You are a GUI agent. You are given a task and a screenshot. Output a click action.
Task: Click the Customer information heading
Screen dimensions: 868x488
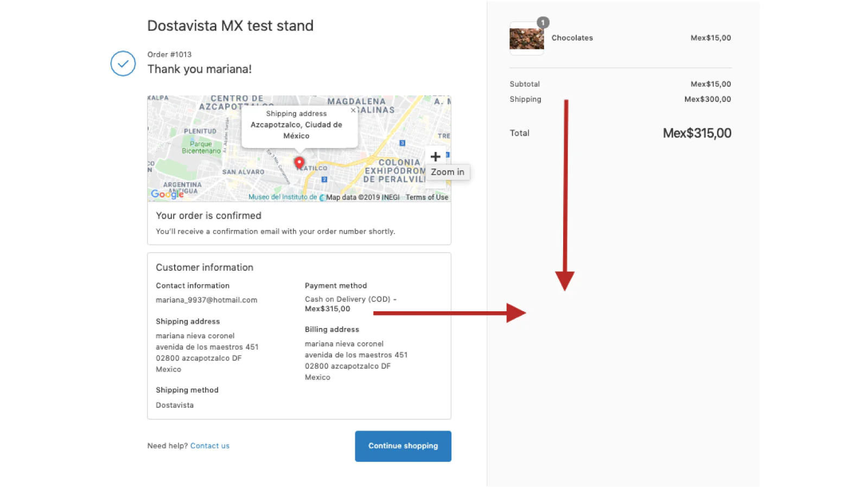(205, 267)
